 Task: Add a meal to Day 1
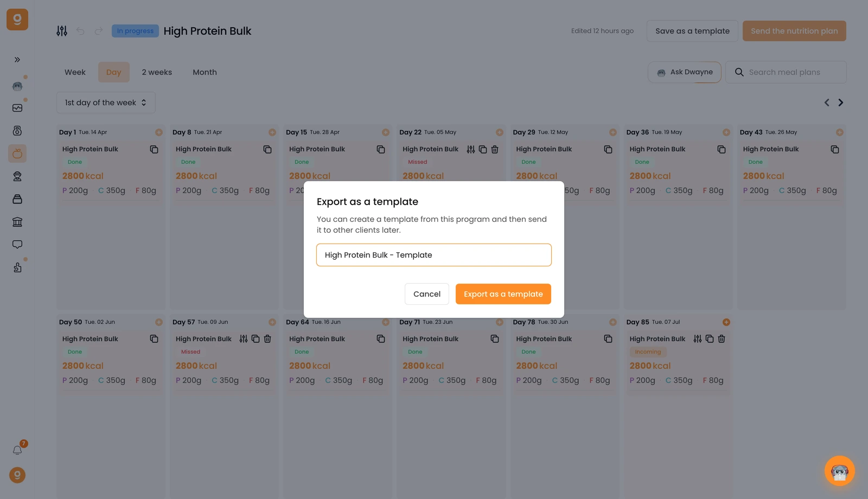click(159, 132)
